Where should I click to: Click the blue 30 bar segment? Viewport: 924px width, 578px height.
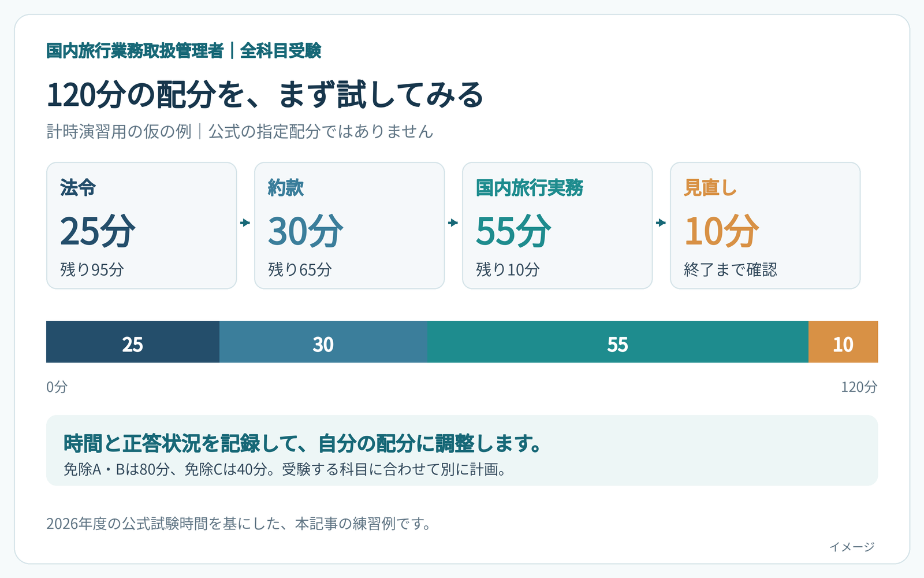tap(323, 342)
